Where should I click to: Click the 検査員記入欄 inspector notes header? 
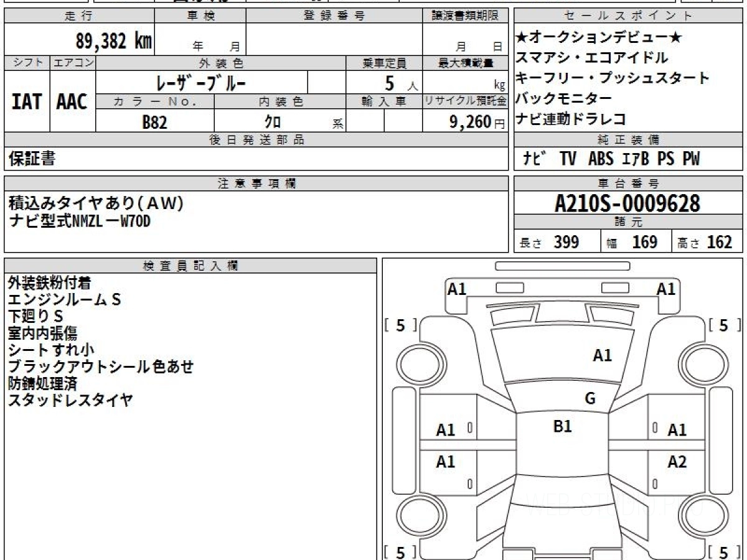click(x=190, y=265)
